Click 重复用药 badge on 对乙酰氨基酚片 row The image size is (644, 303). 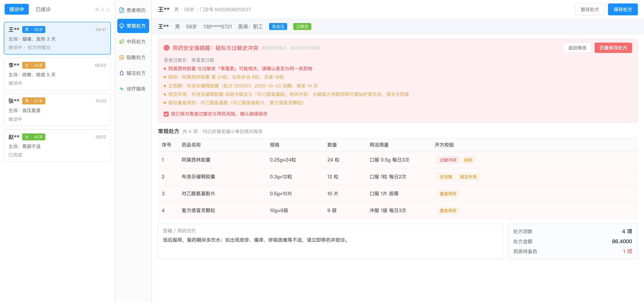[448, 194]
